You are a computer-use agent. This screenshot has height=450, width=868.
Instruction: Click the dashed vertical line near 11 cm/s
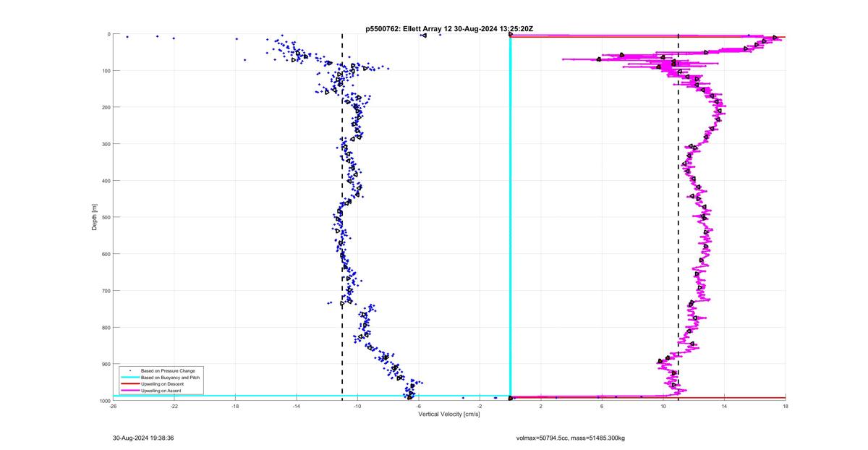[x=678, y=217]
